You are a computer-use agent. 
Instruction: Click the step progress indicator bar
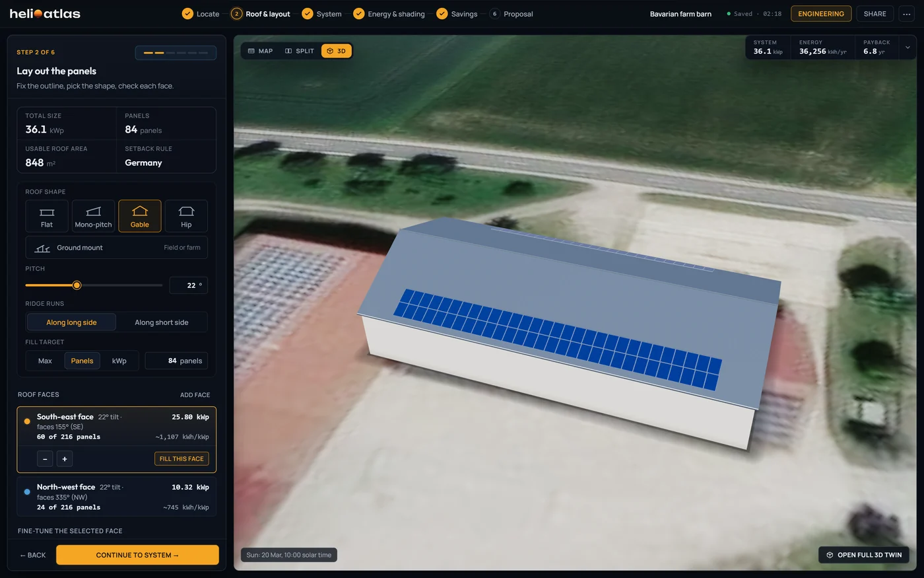point(176,53)
